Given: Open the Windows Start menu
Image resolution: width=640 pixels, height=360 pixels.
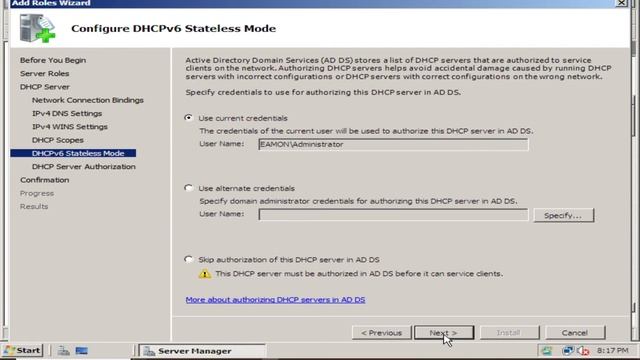Looking at the screenshot, I should [x=22, y=351].
